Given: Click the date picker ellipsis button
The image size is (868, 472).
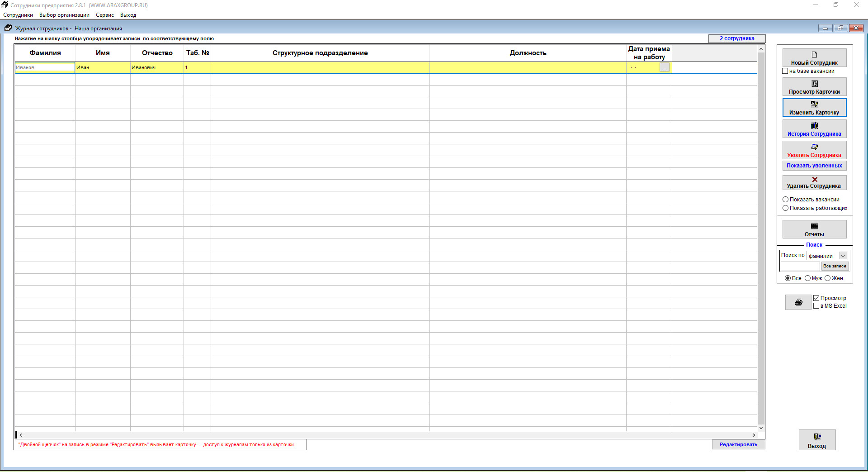Looking at the screenshot, I should point(664,67).
